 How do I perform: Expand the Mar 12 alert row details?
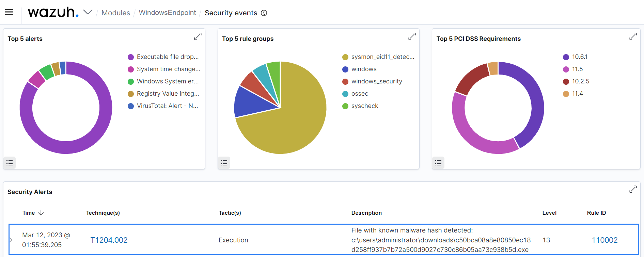[11, 240]
